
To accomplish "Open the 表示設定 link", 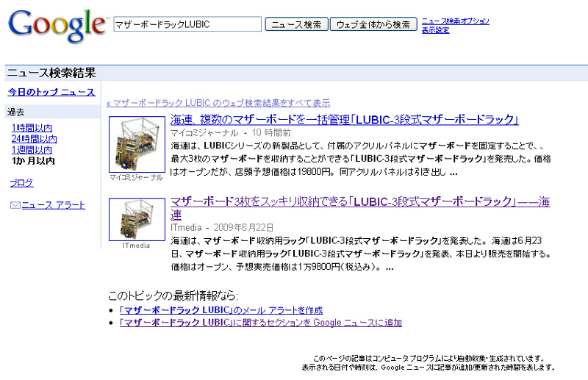I will click(435, 30).
